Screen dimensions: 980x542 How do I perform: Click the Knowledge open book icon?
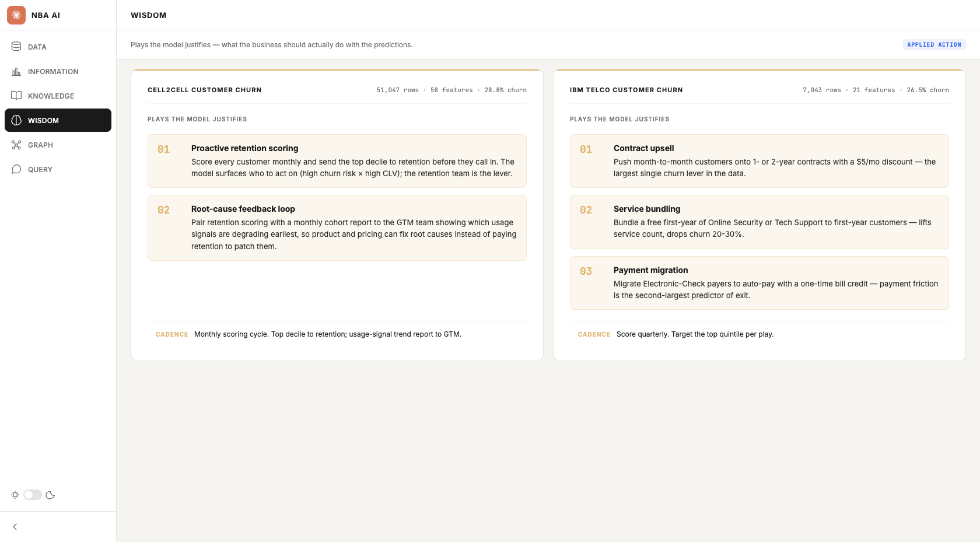coord(16,96)
